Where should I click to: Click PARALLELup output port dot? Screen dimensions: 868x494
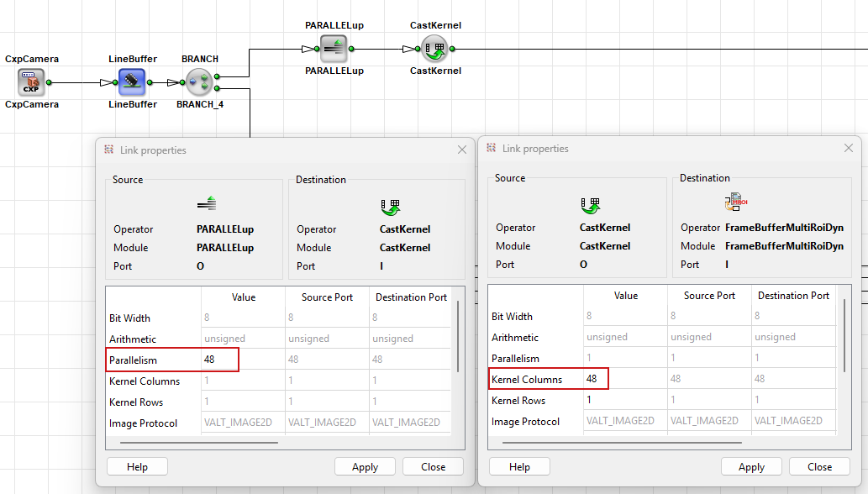[x=351, y=49]
